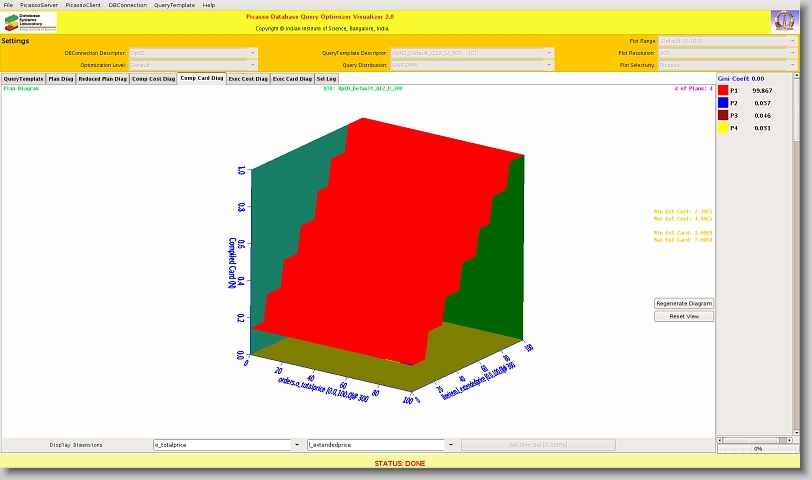Select the yellow P4 plan swatch

pos(722,128)
